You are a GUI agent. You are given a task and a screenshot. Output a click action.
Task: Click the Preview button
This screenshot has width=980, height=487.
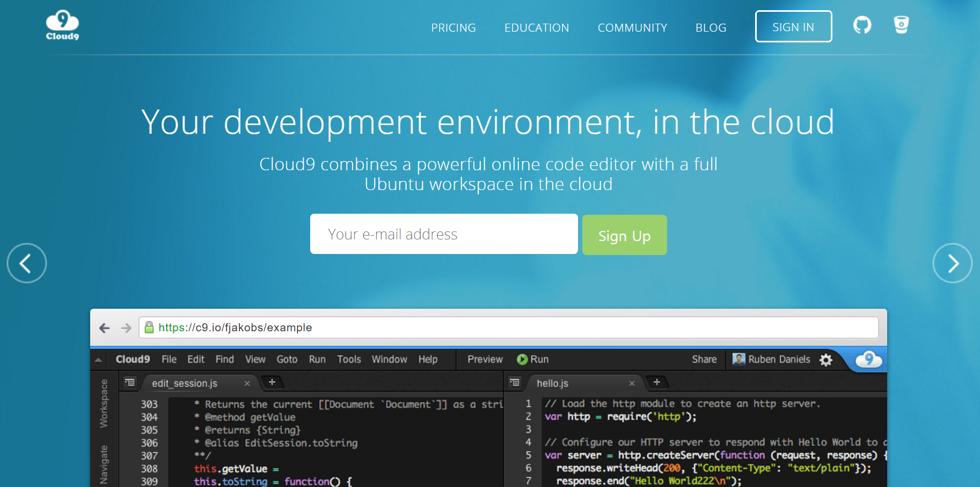pos(485,359)
